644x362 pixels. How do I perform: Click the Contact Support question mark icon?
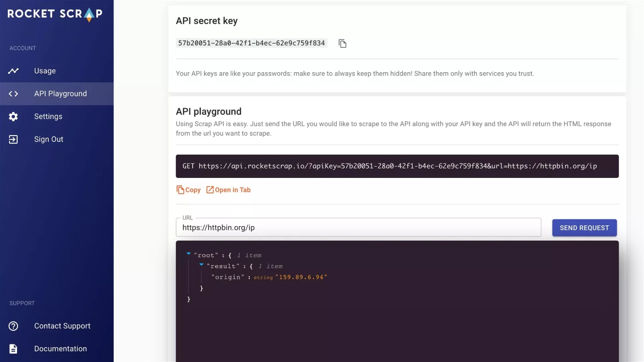point(13,326)
